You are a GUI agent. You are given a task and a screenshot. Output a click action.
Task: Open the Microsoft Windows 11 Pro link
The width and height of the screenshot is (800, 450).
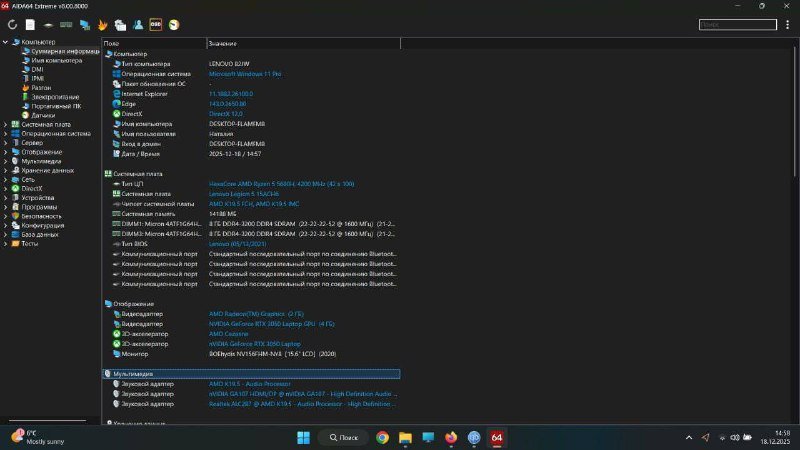245,74
